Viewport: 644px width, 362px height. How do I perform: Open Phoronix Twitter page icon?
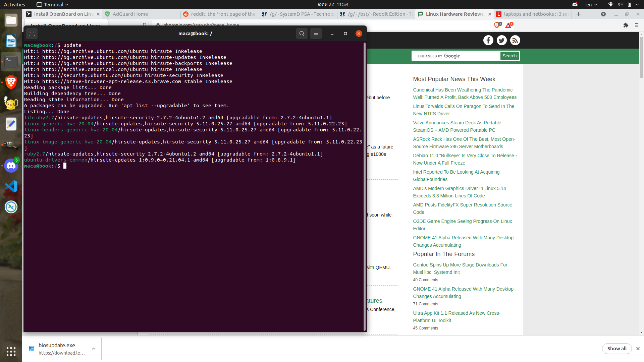pyautogui.click(x=501, y=40)
